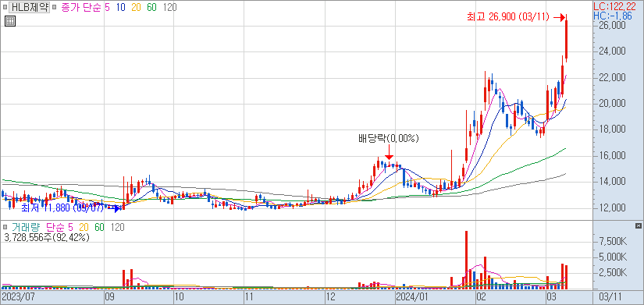Click the volume 20 moving average label
644x305 pixels.
point(84,227)
